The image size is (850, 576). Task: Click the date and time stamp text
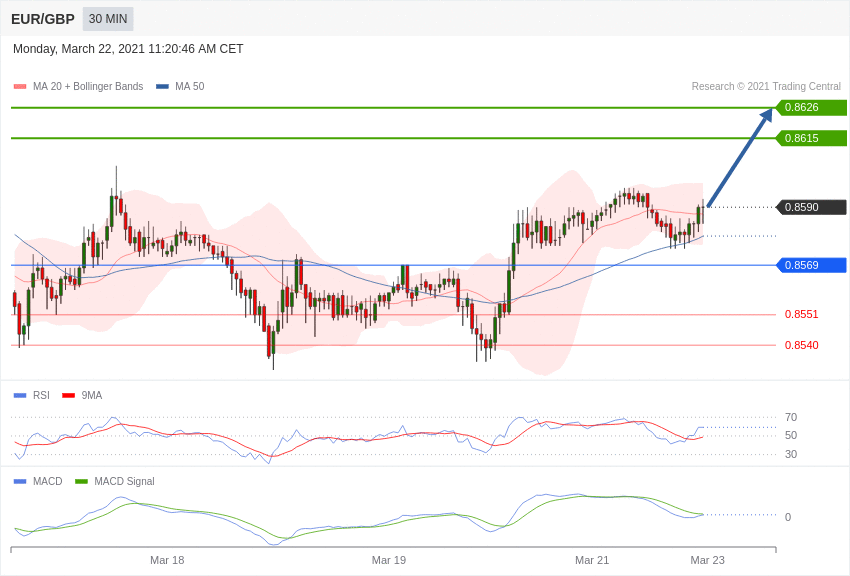128,49
